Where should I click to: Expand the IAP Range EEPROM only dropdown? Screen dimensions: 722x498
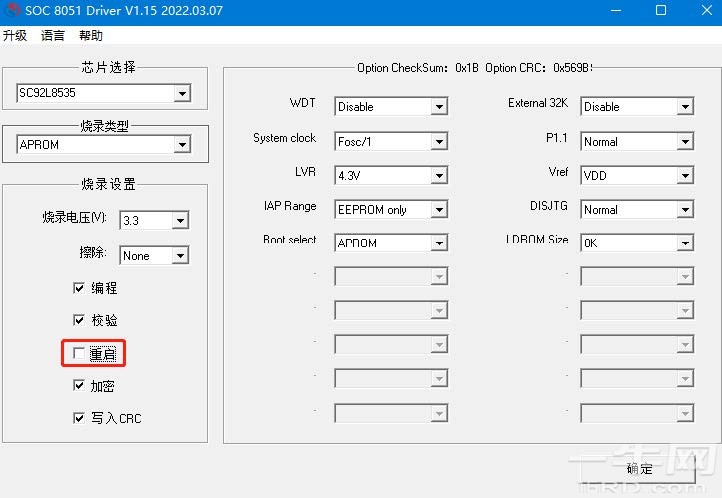(439, 210)
